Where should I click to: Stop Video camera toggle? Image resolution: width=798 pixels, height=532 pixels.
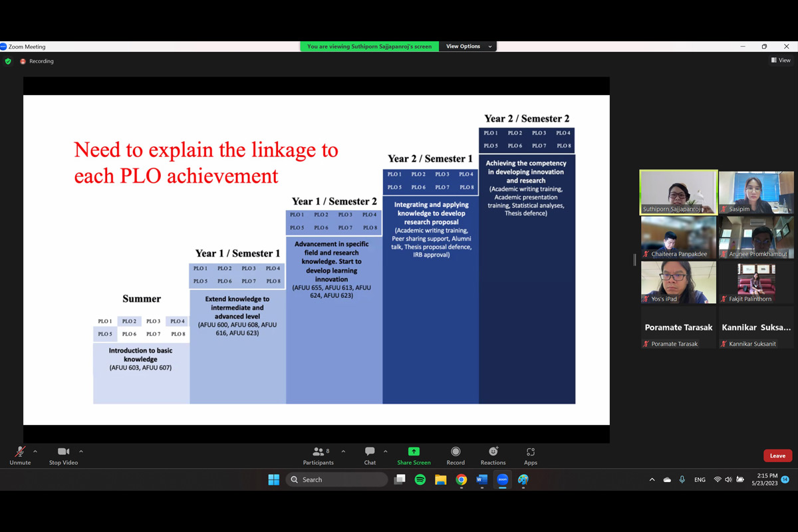point(64,455)
